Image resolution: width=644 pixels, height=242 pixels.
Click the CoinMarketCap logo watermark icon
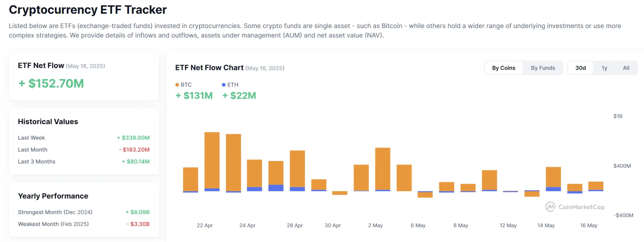pyautogui.click(x=550, y=207)
